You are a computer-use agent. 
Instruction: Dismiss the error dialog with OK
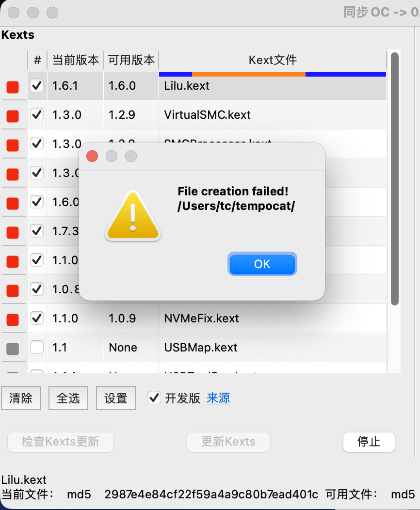point(262,264)
